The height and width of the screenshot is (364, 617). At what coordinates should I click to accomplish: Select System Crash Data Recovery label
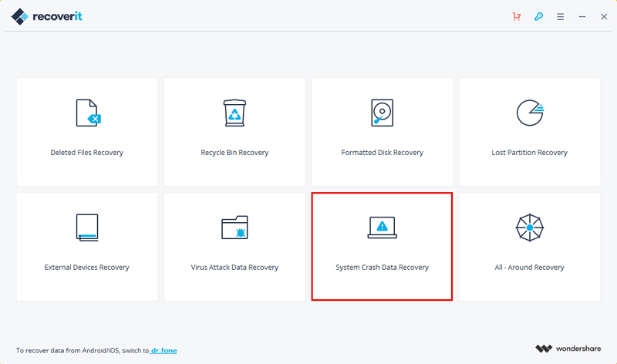pyautogui.click(x=382, y=267)
